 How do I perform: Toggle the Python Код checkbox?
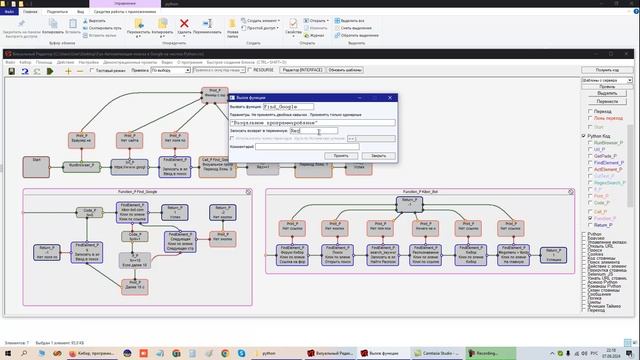coord(584,136)
